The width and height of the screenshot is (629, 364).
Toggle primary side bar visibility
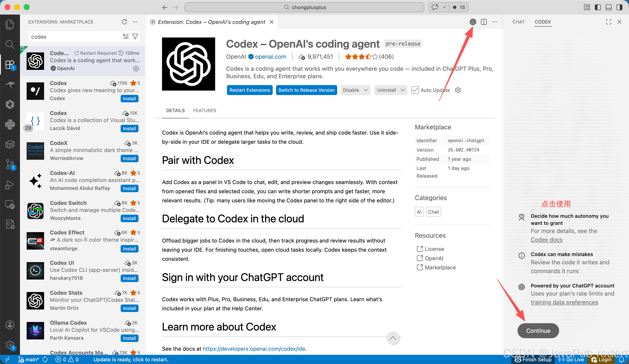click(x=598, y=7)
